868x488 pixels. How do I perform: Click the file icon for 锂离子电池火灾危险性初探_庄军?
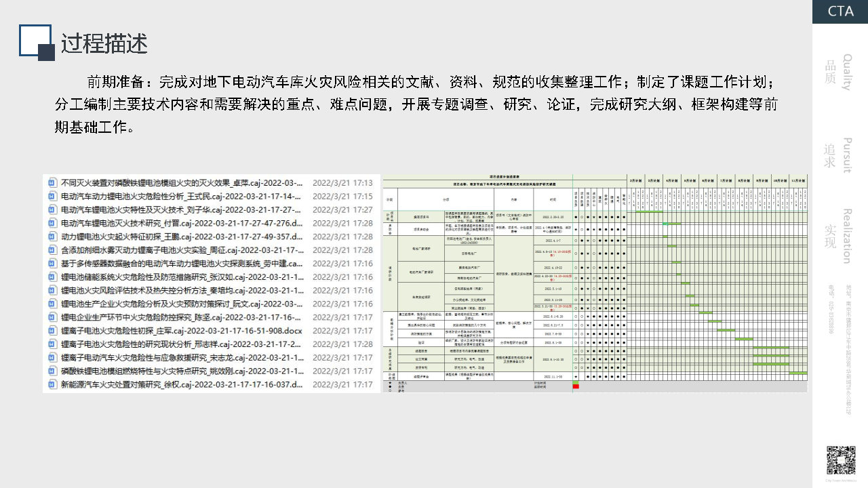pos(52,331)
